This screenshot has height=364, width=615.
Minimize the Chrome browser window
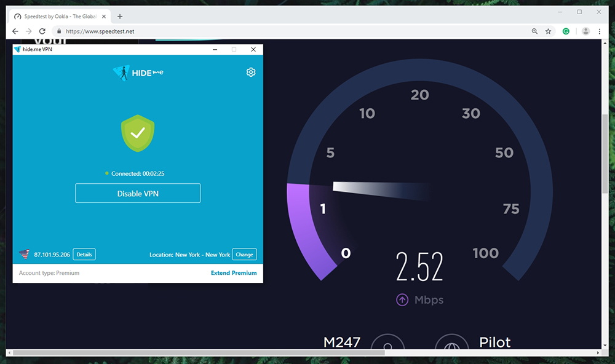pyautogui.click(x=560, y=12)
